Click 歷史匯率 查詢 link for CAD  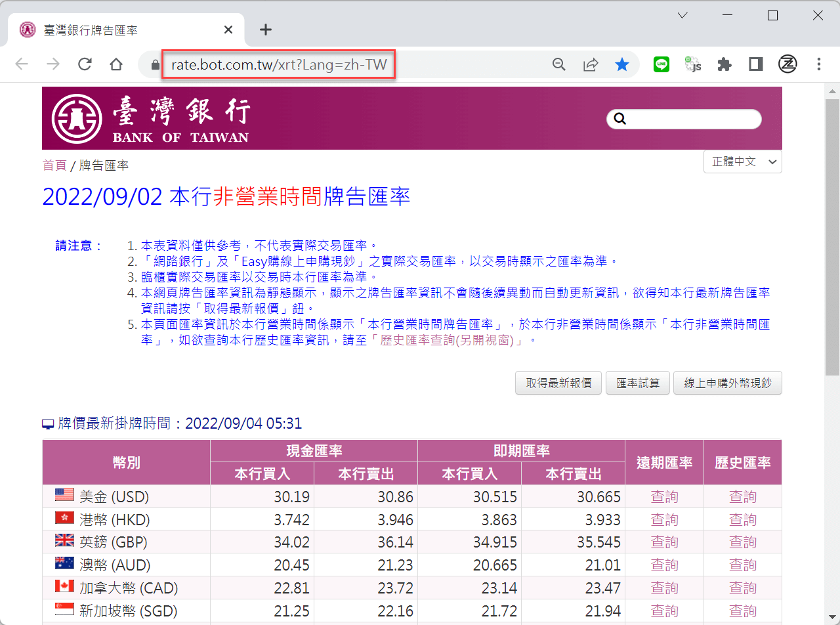click(743, 588)
